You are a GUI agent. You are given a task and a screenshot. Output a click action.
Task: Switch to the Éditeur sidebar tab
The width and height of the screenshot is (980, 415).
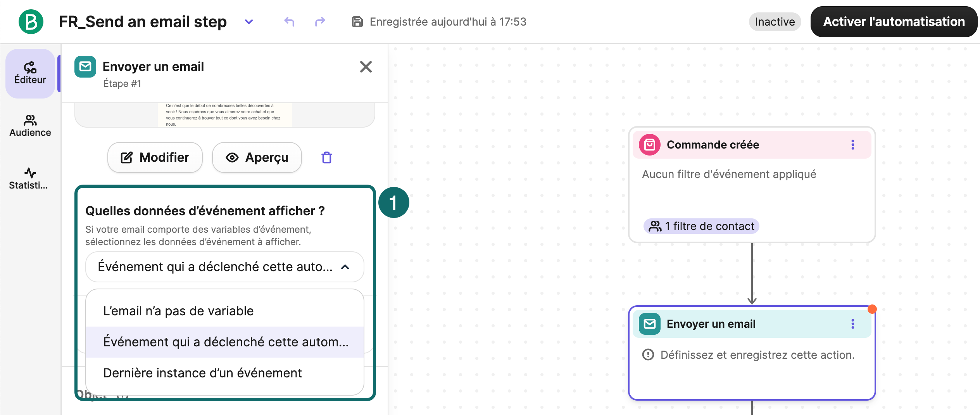(x=30, y=73)
